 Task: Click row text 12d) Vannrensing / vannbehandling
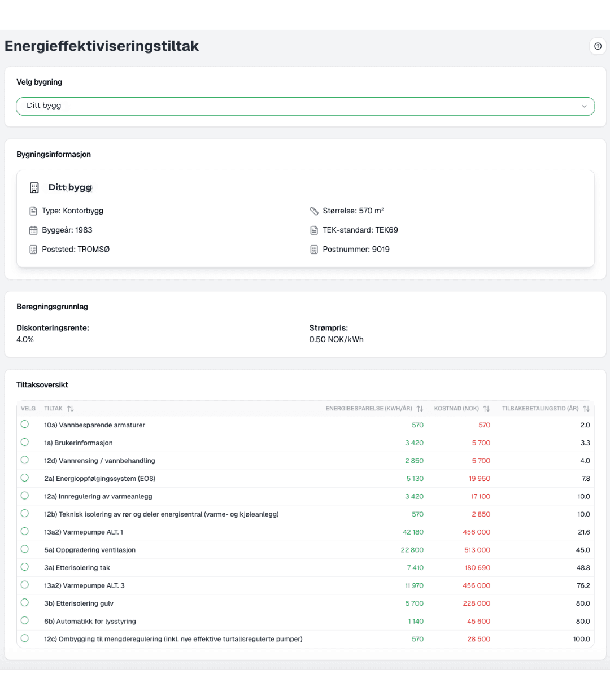[100, 461]
